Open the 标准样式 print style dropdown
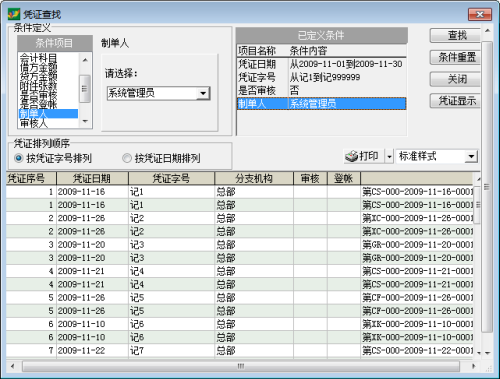Viewport: 500px width, 379px height. (471, 156)
